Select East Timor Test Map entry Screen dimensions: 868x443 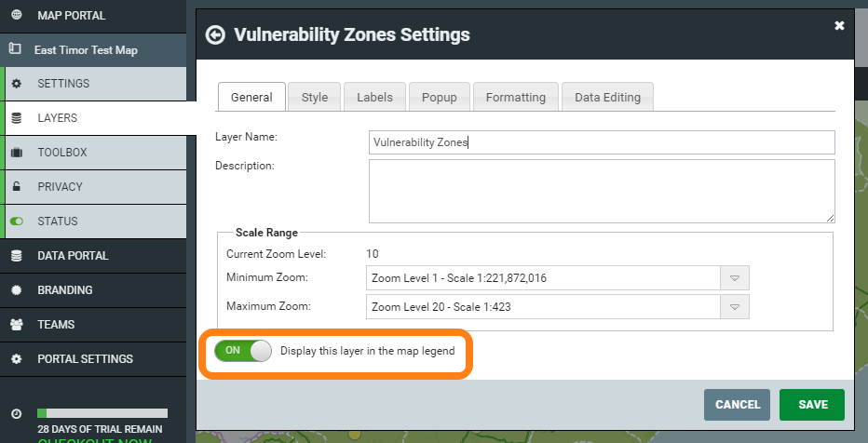pos(93,49)
